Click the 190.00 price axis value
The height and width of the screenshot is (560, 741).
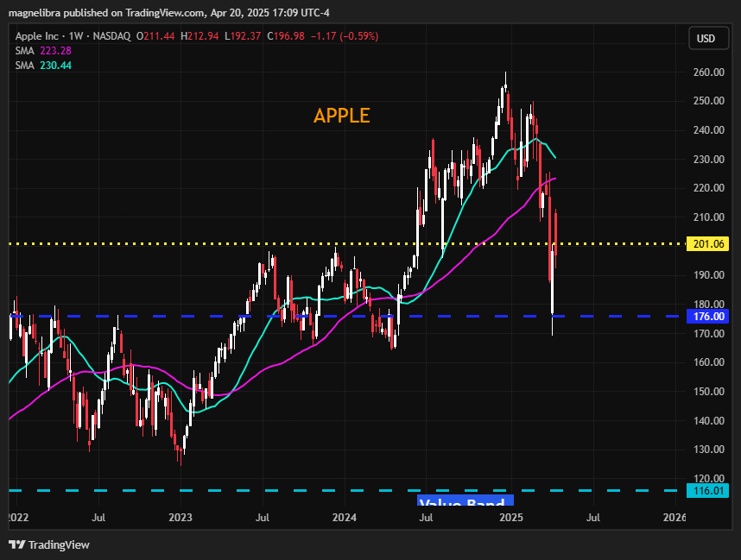tap(709, 274)
